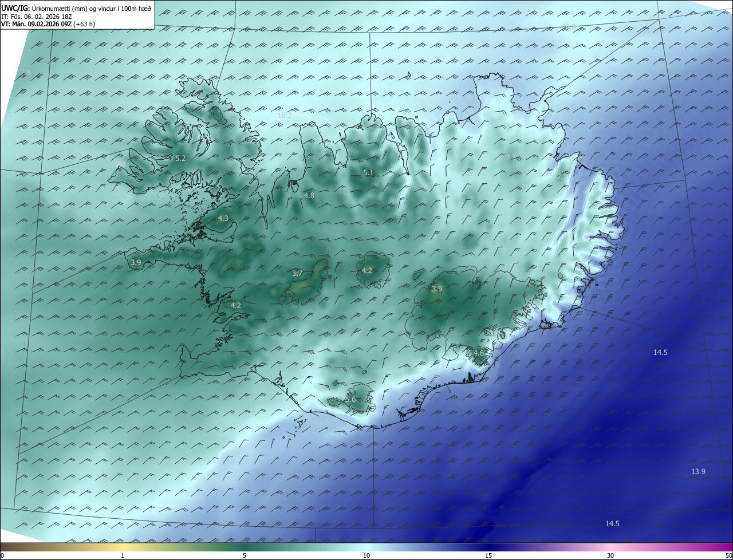
Task: Click the '15' tick label on the color scale
Action: point(488,555)
